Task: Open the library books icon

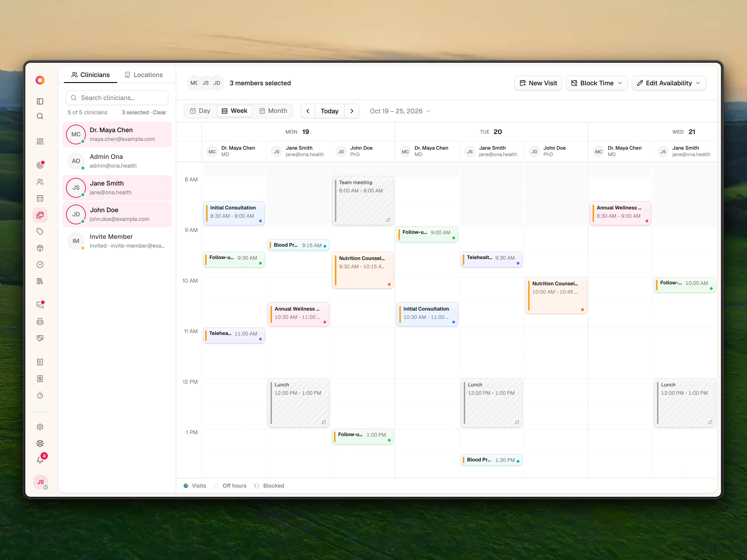Action: [40, 281]
